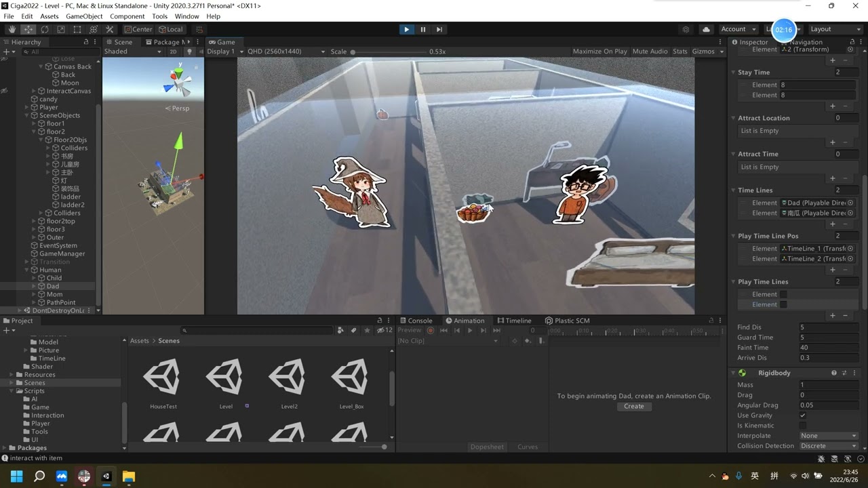
Task: Collapse the Human tree item
Action: click(26, 270)
